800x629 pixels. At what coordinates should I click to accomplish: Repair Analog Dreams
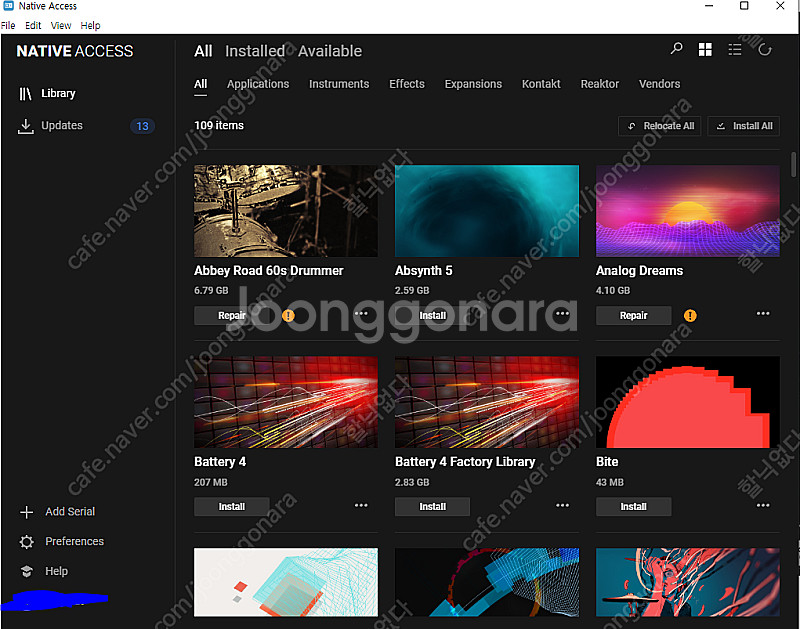coord(634,316)
